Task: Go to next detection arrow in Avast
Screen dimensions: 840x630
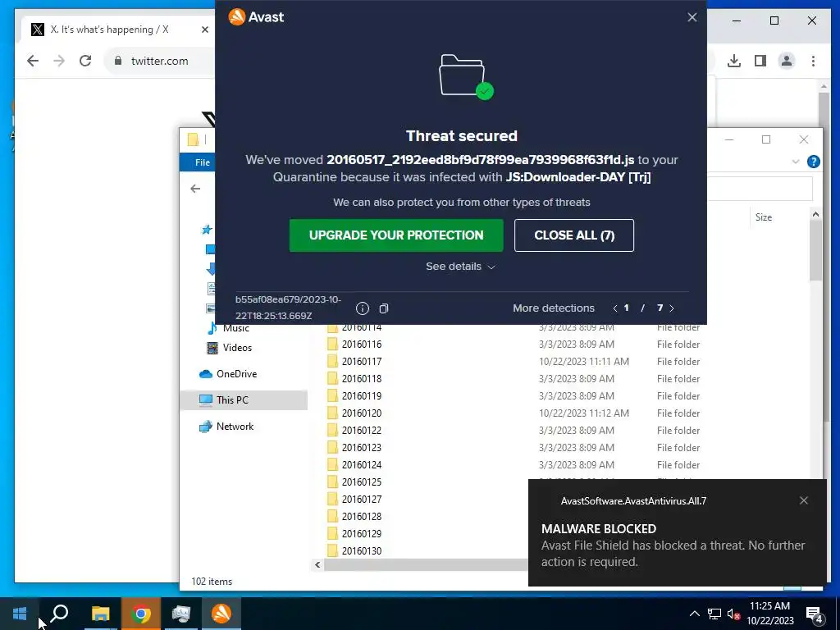Action: [672, 308]
